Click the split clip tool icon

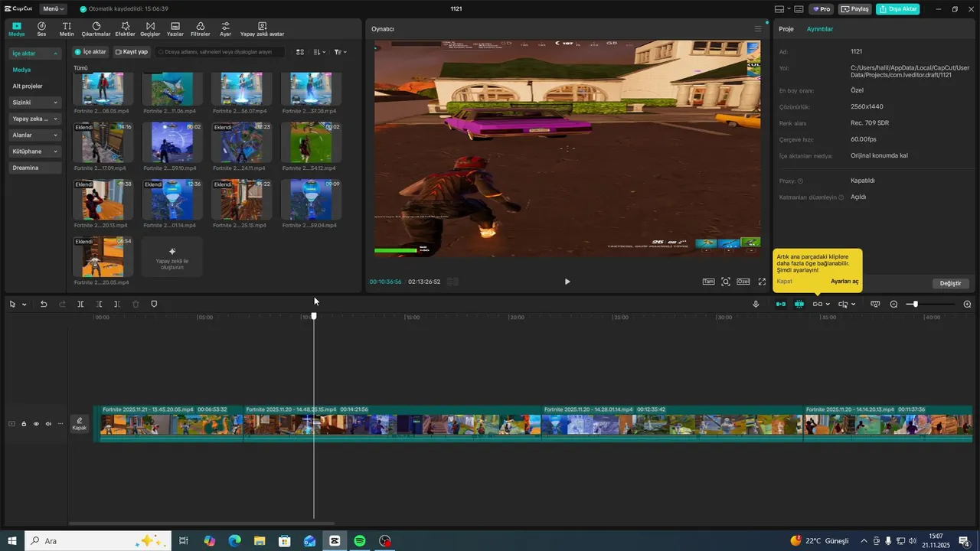[80, 304]
